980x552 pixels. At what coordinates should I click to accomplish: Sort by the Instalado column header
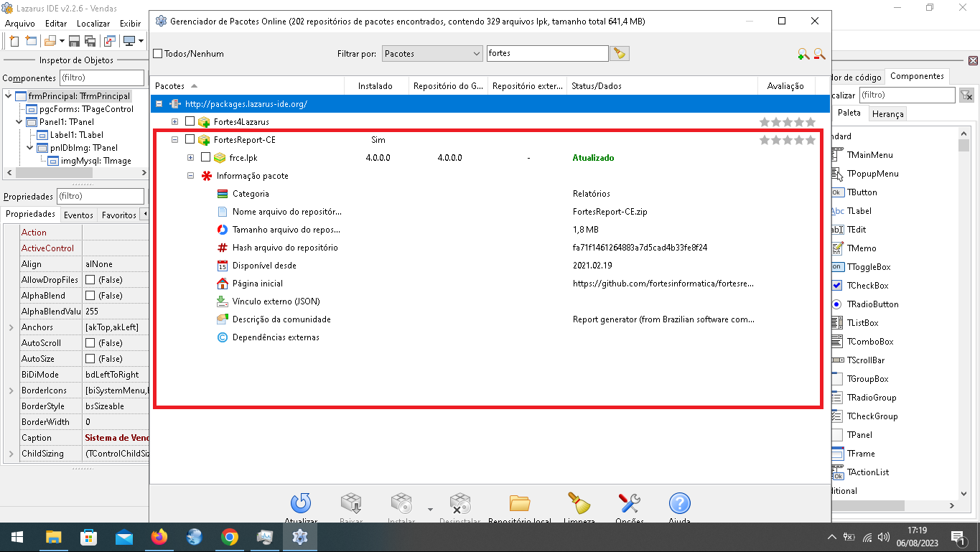[x=375, y=86]
